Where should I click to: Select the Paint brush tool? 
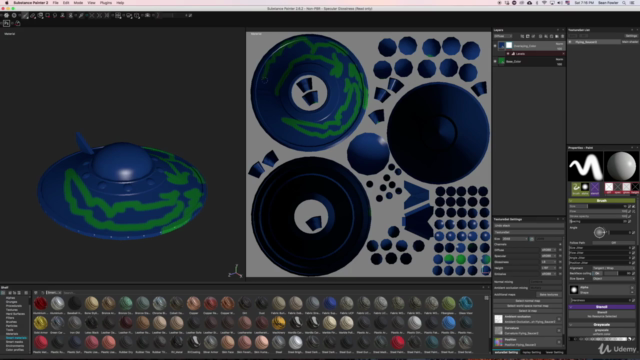(x=25, y=16)
